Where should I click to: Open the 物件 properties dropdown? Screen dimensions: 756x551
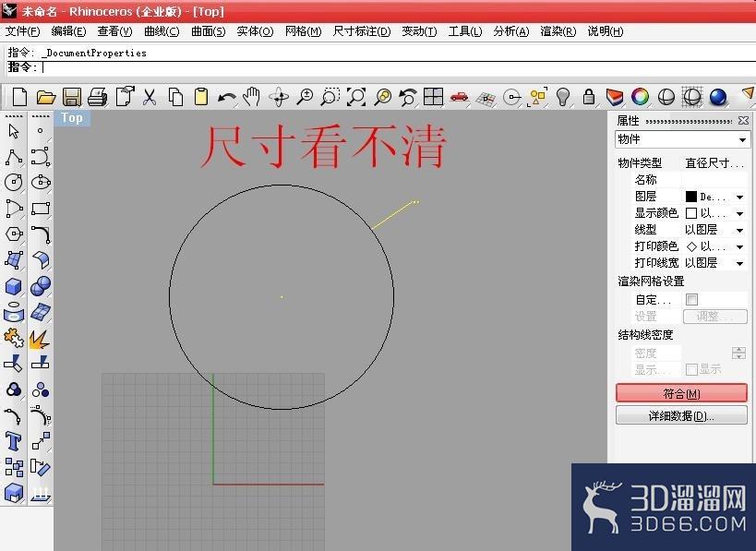coord(682,139)
